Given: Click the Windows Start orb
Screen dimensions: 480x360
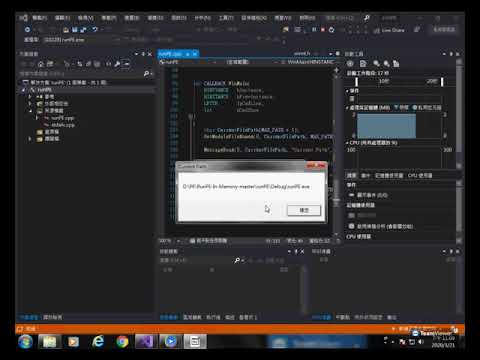Looking at the screenshot, I should tap(25, 342).
